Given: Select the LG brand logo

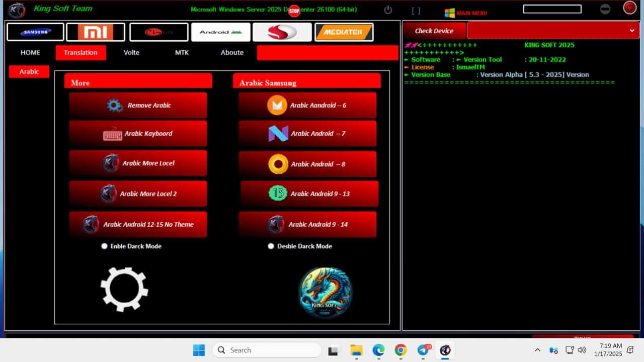Looking at the screenshot, I should 159,32.
